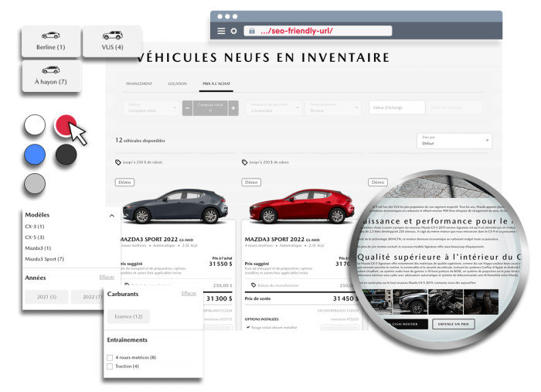The width and height of the screenshot is (541, 392).
Task: Decrease Comptant initial with minus button
Action: [187, 108]
